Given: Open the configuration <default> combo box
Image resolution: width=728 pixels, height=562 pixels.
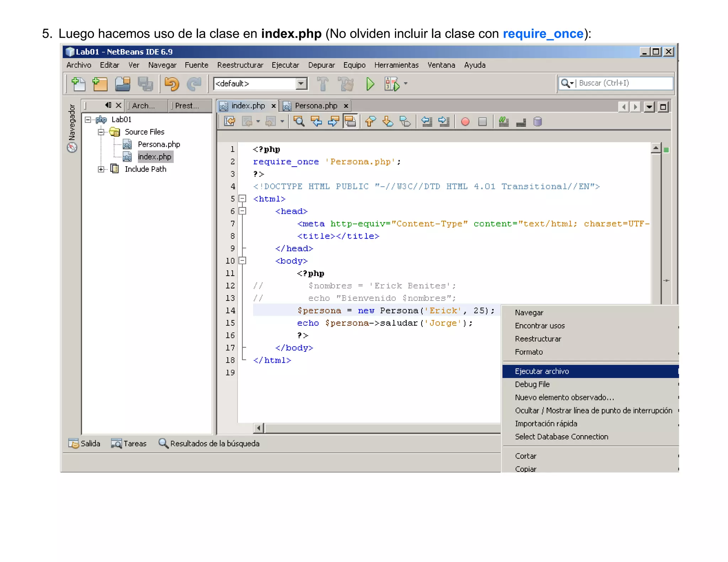Looking at the screenshot, I should pyautogui.click(x=261, y=84).
